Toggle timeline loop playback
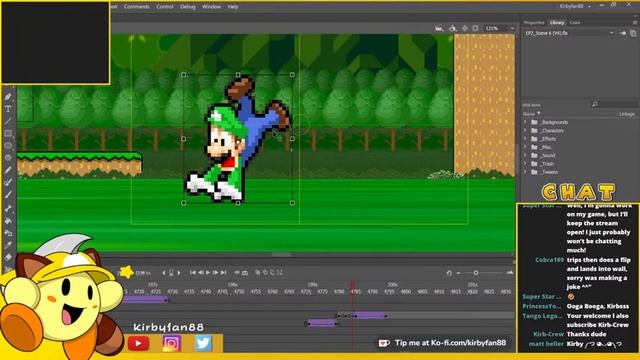This screenshot has height=360, width=640. click(245, 273)
